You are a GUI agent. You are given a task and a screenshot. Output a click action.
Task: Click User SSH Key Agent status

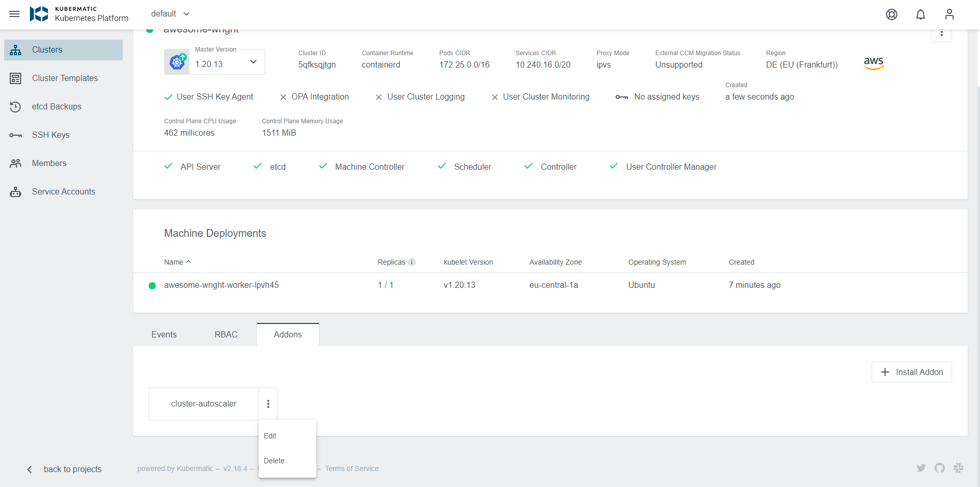click(208, 97)
